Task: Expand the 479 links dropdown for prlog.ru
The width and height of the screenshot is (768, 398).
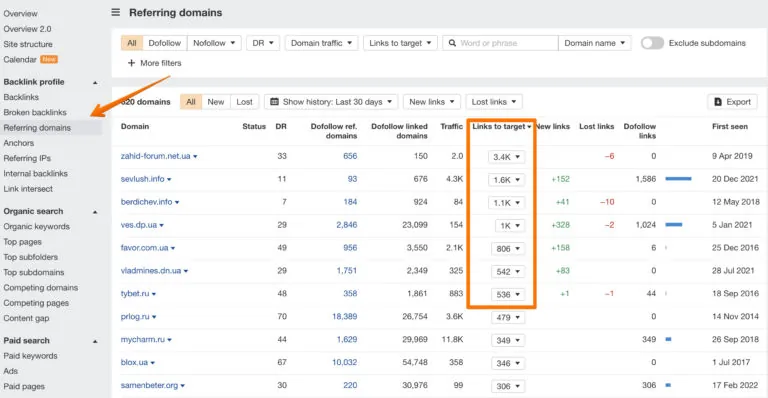Action: point(508,317)
